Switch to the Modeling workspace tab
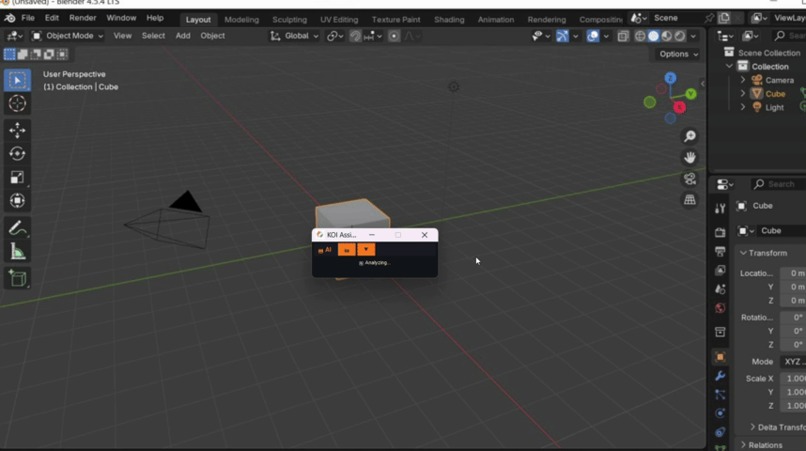This screenshot has width=806, height=451. click(242, 20)
